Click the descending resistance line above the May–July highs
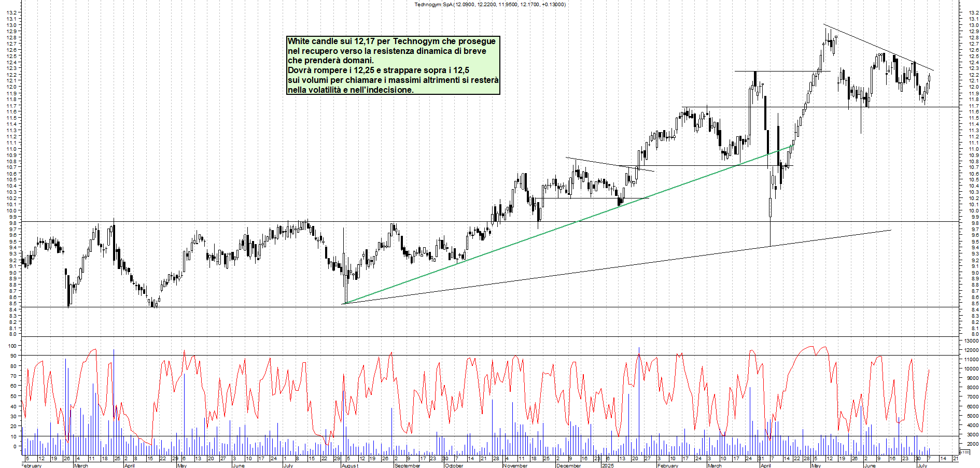The width and height of the screenshot is (980, 468). pyautogui.click(x=879, y=47)
